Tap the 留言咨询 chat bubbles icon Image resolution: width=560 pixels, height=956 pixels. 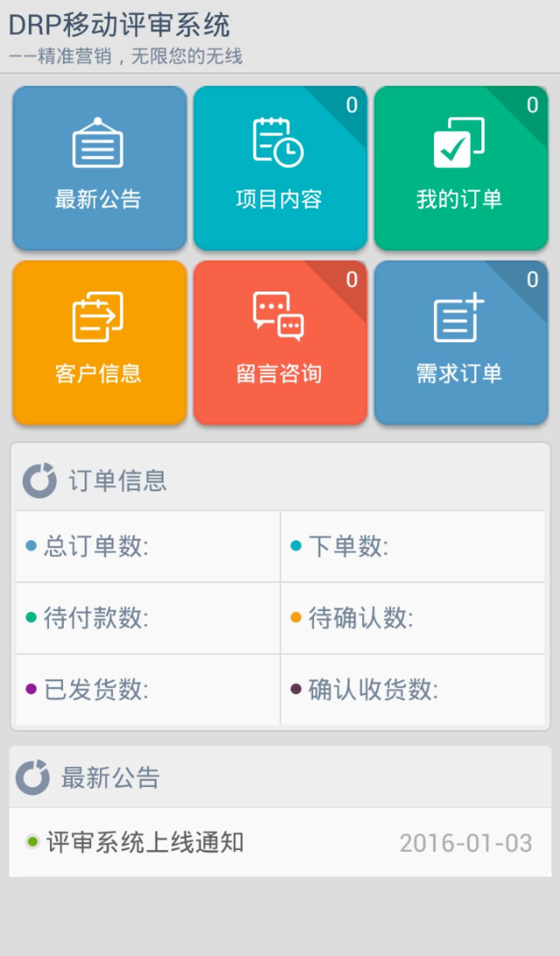278,317
